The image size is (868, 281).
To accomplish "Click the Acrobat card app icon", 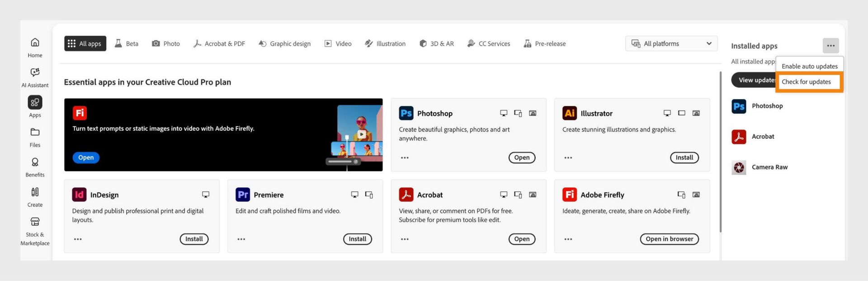I will (406, 195).
